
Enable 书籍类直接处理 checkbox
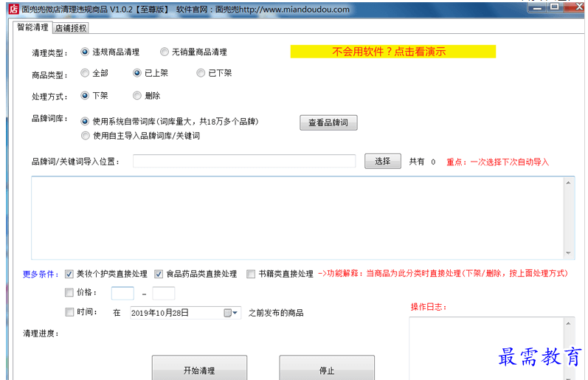251,274
